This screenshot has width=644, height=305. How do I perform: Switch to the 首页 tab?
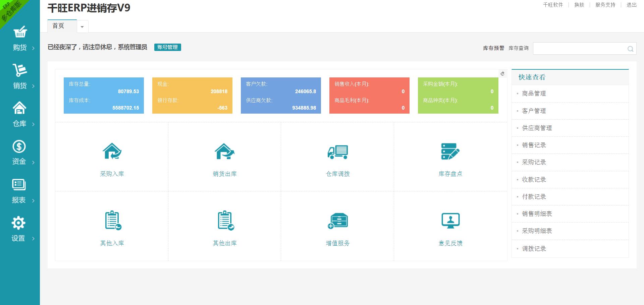[58, 26]
